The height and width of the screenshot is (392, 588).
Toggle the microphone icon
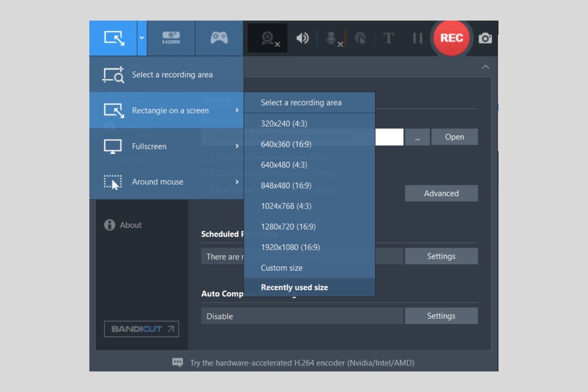point(332,38)
